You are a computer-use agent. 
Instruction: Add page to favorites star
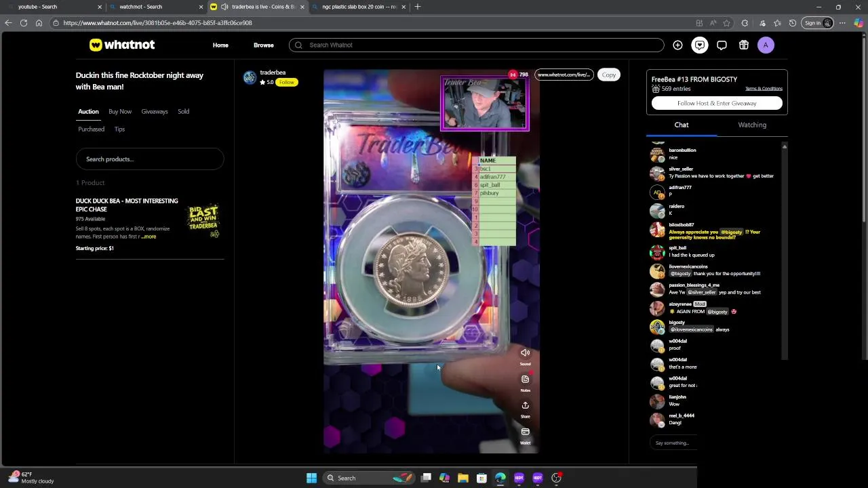726,23
